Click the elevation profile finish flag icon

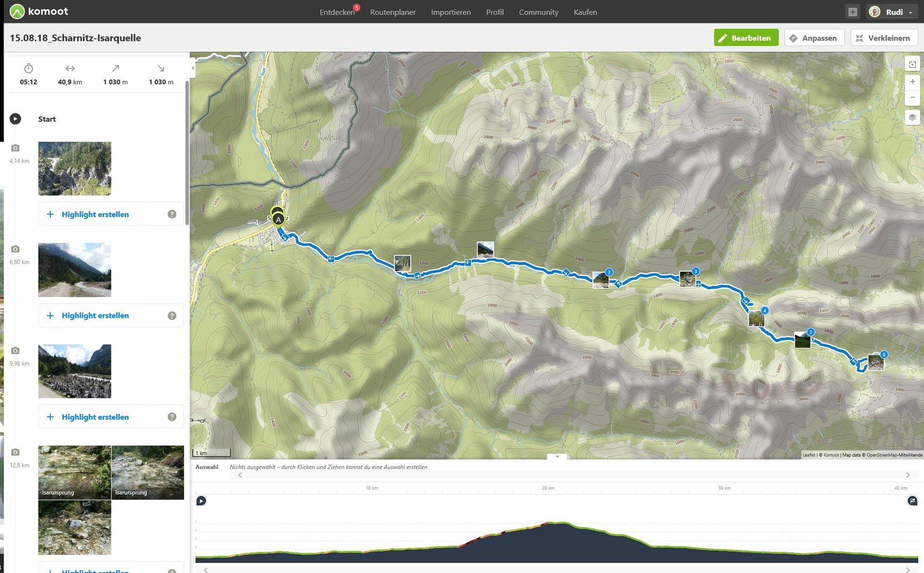[912, 501]
